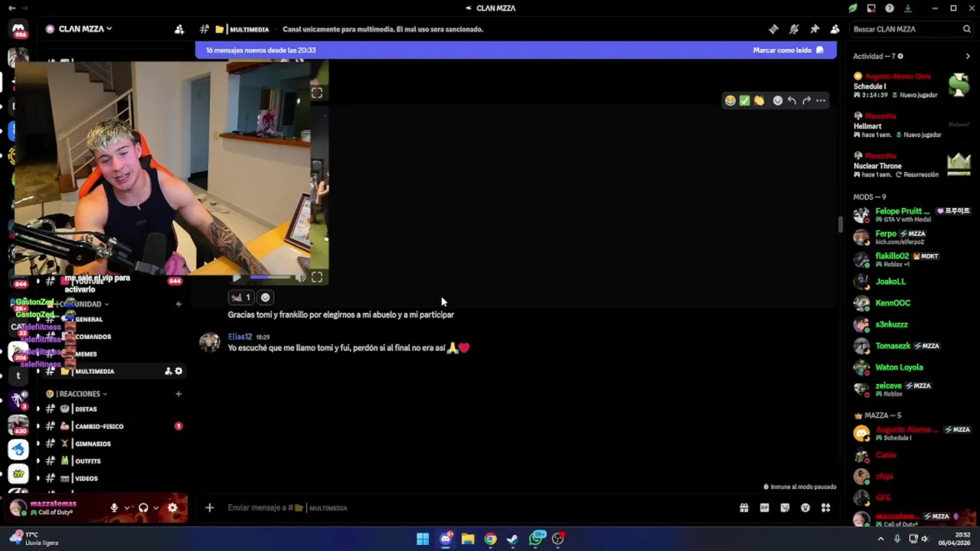Screen dimensions: 980x551
Task: Open the GIF picker
Action: point(764,507)
